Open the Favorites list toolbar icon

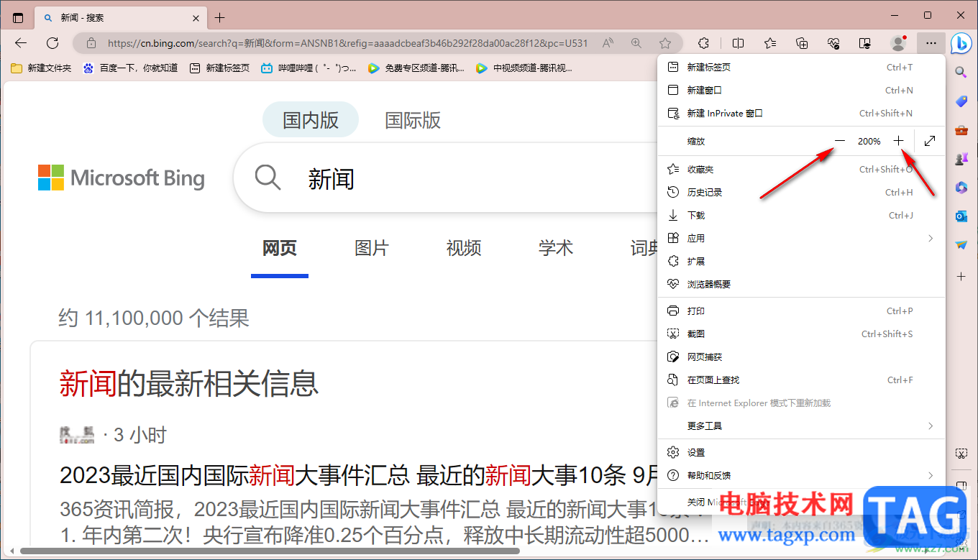[770, 43]
